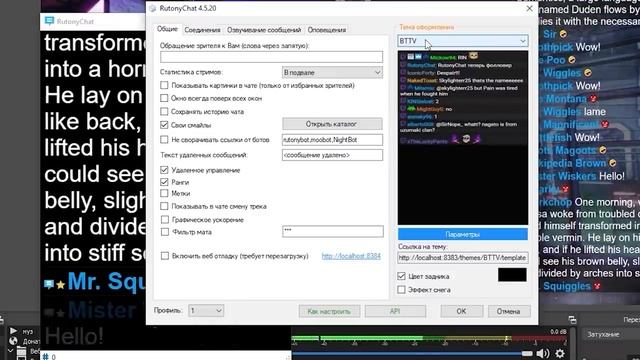
Task: Check 'Включить веб отладку' option
Action: (164, 256)
